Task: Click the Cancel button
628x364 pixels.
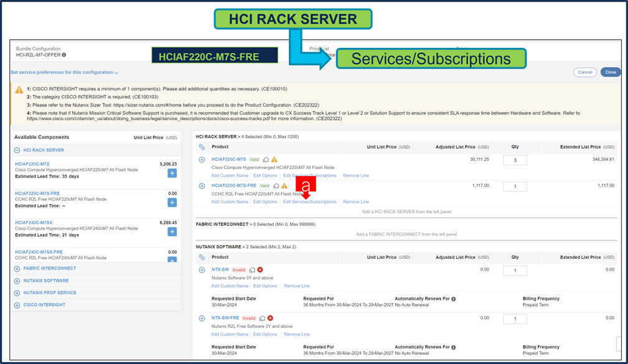Action: (585, 72)
